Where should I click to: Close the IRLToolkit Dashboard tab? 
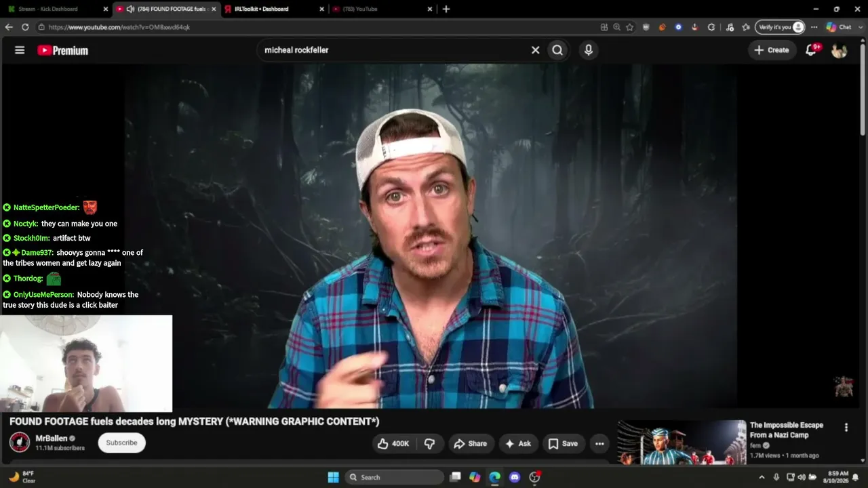point(321,9)
